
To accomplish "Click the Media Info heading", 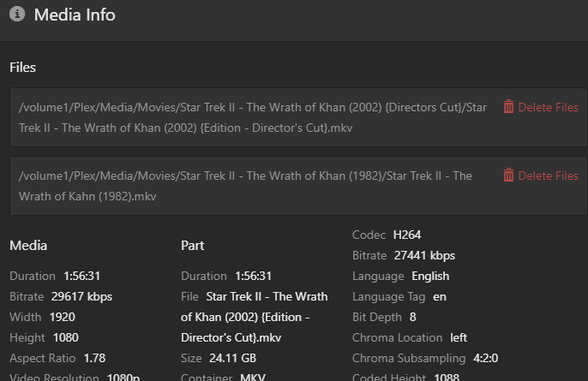I will click(75, 15).
